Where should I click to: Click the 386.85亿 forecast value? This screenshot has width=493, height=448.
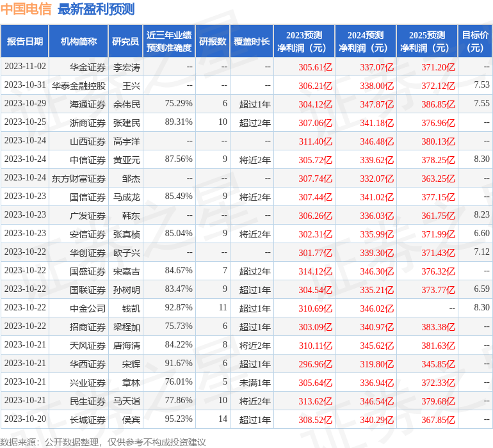(439, 104)
